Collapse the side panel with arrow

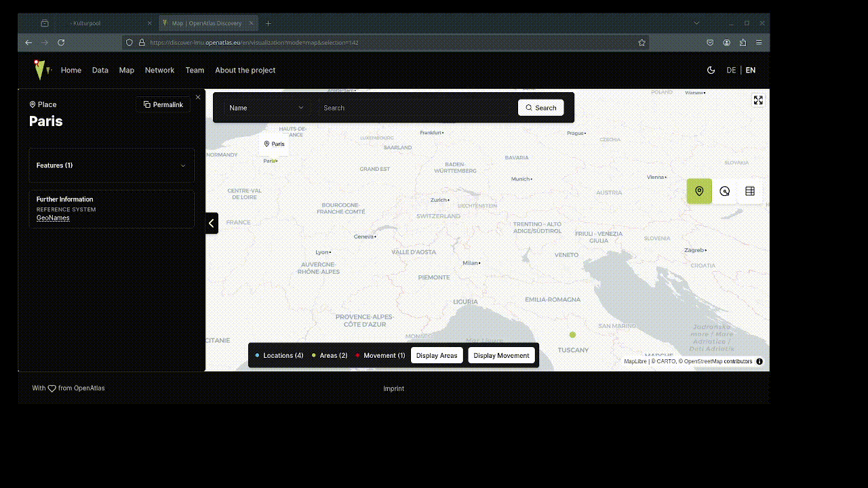(212, 222)
